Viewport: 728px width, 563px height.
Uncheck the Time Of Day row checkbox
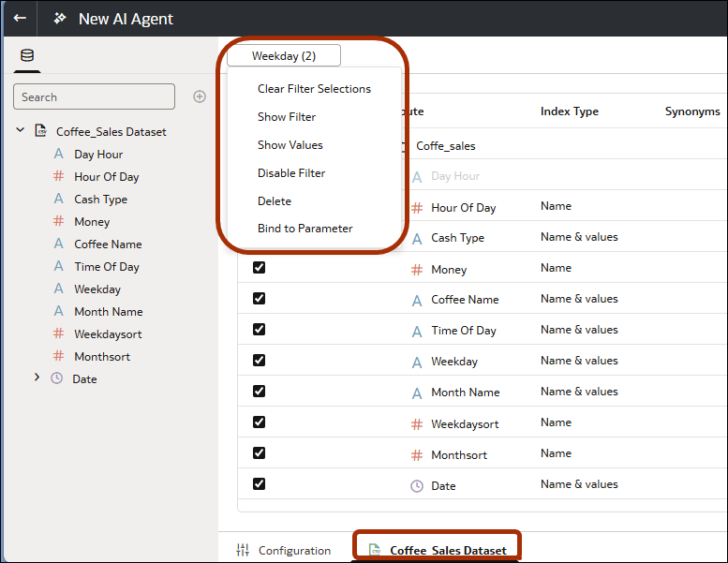point(260,329)
